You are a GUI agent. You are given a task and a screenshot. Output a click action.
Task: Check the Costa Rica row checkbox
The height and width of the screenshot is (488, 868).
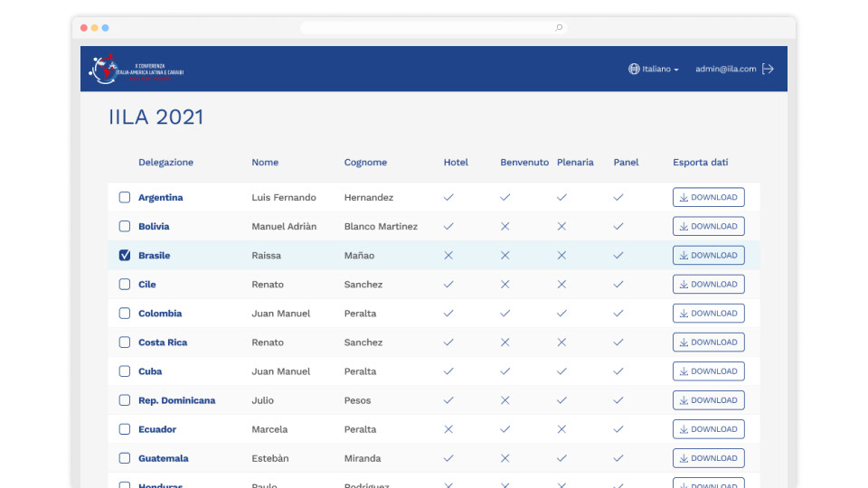pyautogui.click(x=125, y=343)
